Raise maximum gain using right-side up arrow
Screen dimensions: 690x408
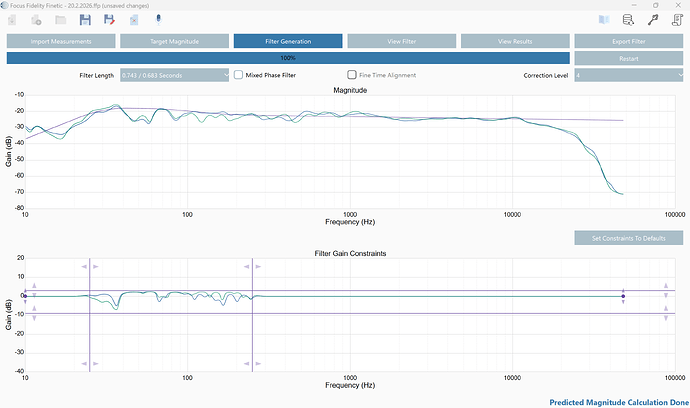click(x=666, y=286)
